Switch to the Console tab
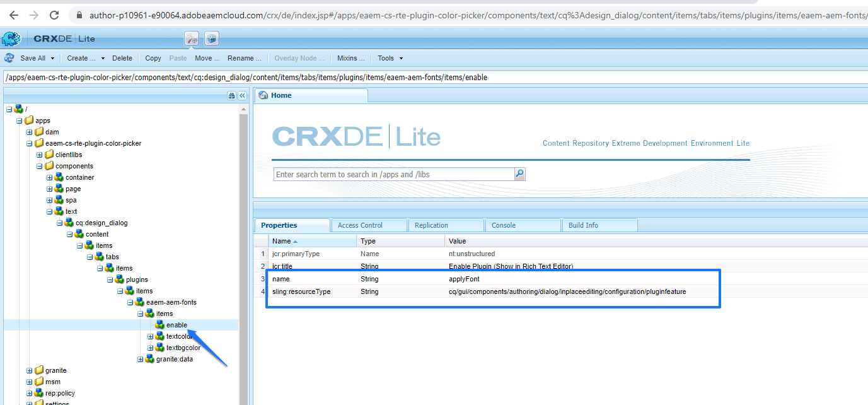 tap(523, 225)
